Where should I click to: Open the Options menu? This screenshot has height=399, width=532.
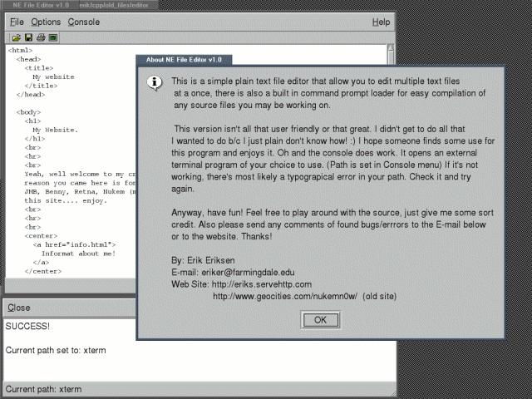point(46,22)
